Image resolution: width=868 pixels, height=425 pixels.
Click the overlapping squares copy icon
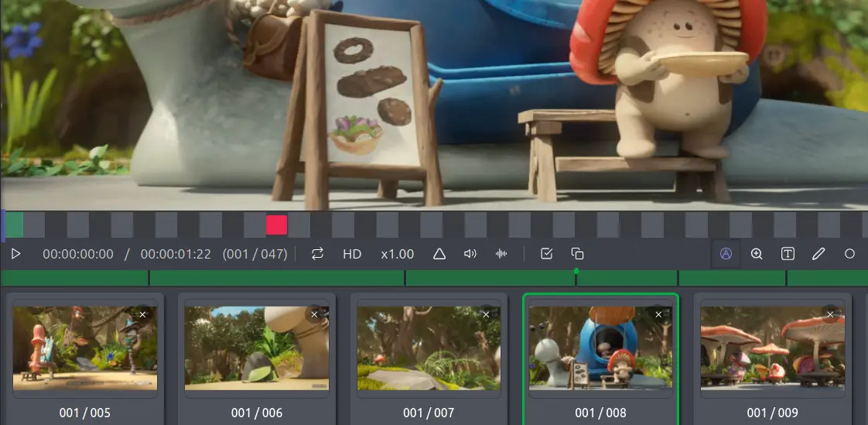(x=577, y=254)
